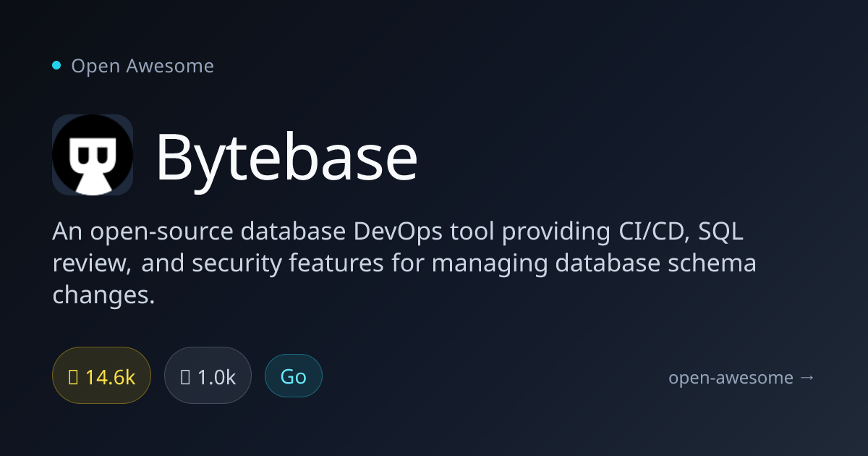Image resolution: width=868 pixels, height=456 pixels.
Task: Click the cyan dot beside Open Awesome
Action: click(x=56, y=66)
